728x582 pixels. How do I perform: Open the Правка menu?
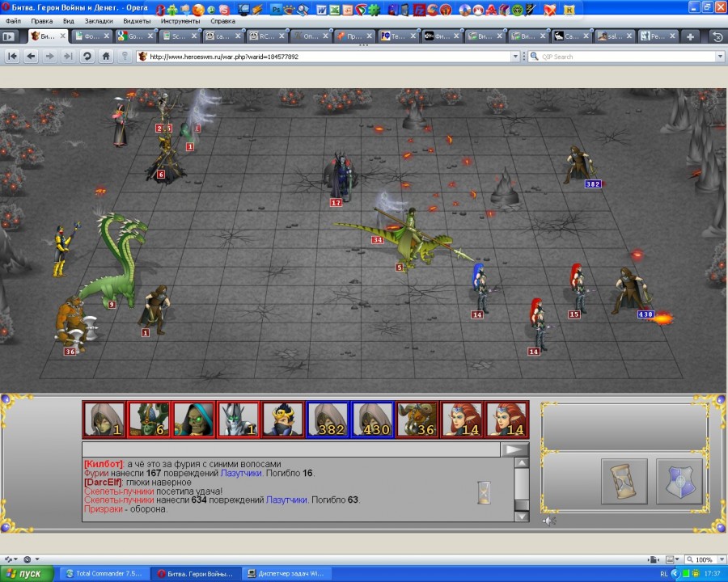[x=42, y=21]
